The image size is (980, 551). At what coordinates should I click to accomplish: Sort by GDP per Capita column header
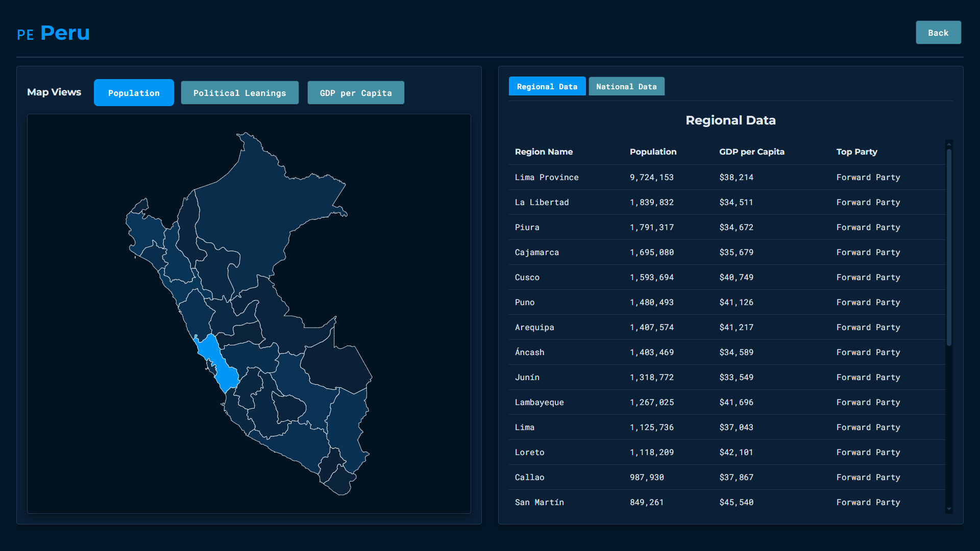tap(751, 152)
